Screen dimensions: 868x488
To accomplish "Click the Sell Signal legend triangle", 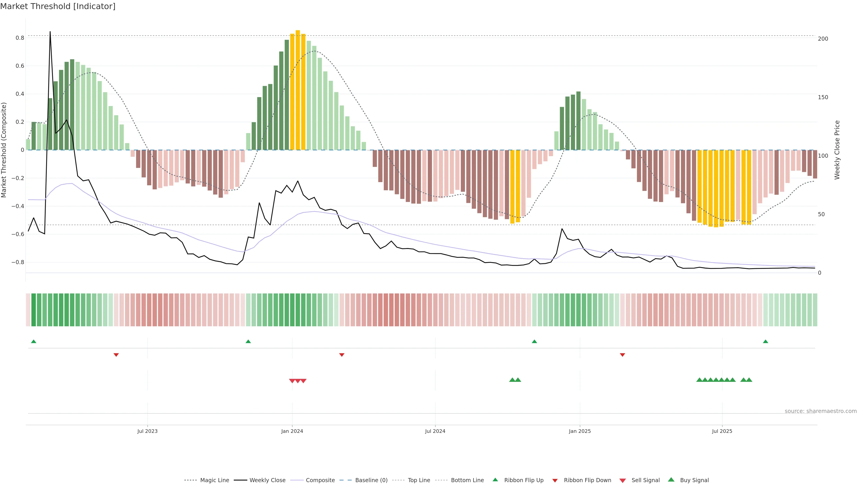I will [x=623, y=481].
